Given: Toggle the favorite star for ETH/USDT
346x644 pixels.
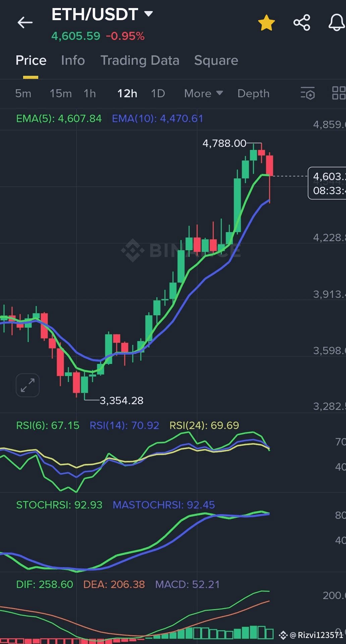Looking at the screenshot, I should pos(267,23).
